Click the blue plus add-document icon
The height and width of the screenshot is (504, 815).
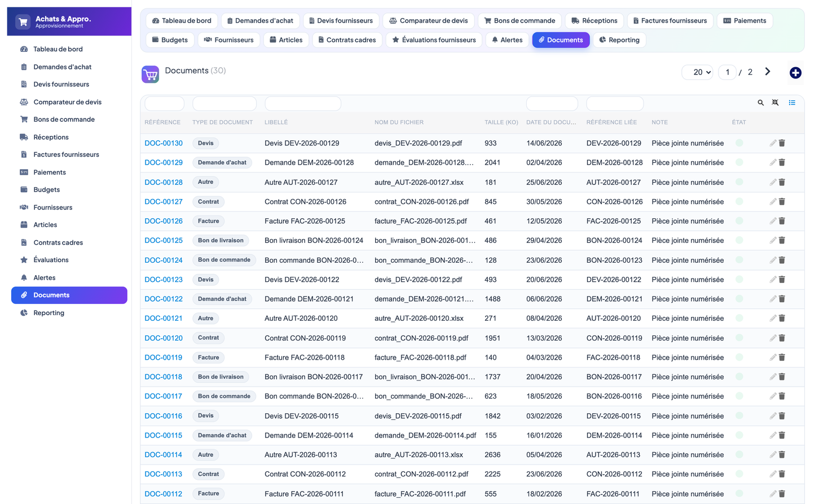[x=795, y=73]
